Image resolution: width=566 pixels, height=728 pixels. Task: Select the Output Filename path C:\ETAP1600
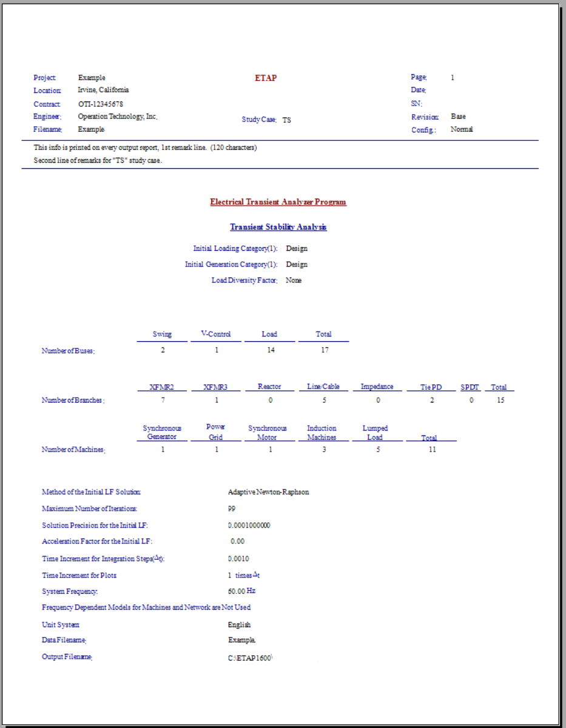(x=249, y=656)
